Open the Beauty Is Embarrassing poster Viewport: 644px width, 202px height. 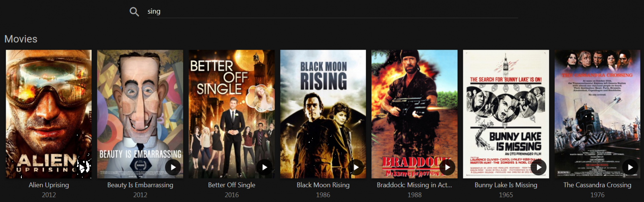pyautogui.click(x=140, y=114)
